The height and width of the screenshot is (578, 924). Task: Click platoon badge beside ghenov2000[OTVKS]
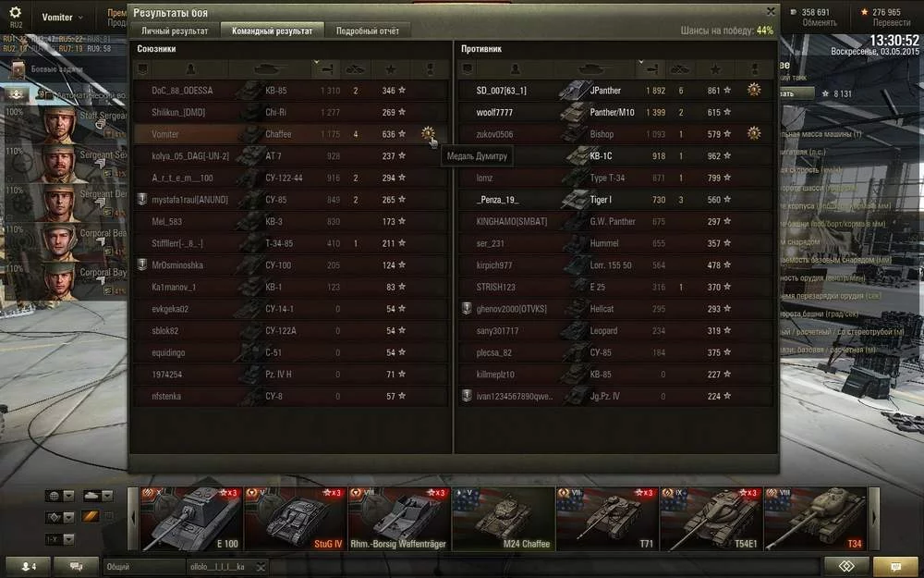[x=467, y=309]
